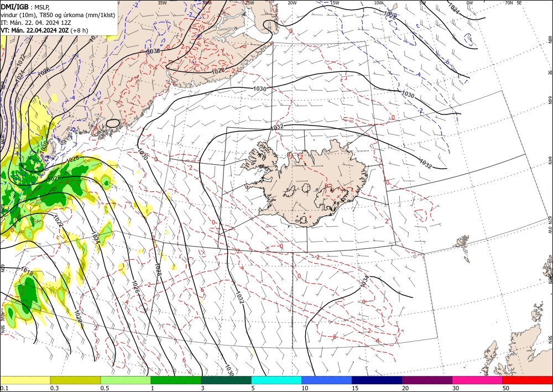Click the olive 0.3–0.5 mm precipitation swatch

(x=75, y=380)
